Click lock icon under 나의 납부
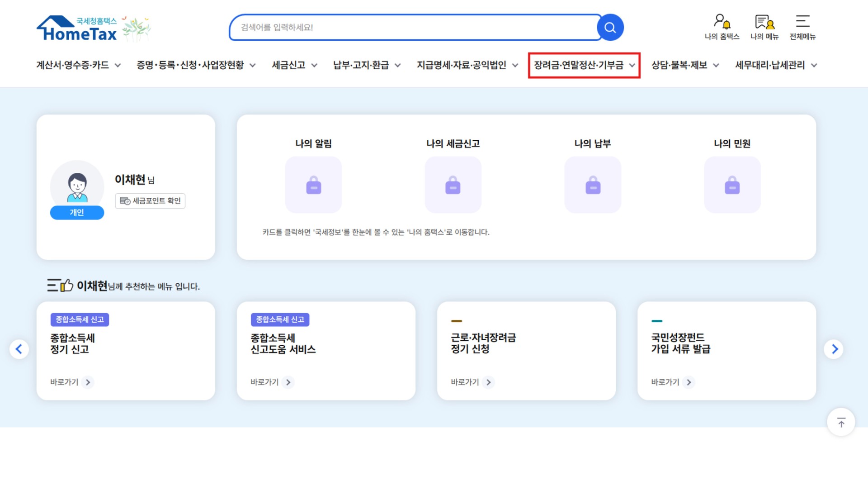 pos(593,185)
